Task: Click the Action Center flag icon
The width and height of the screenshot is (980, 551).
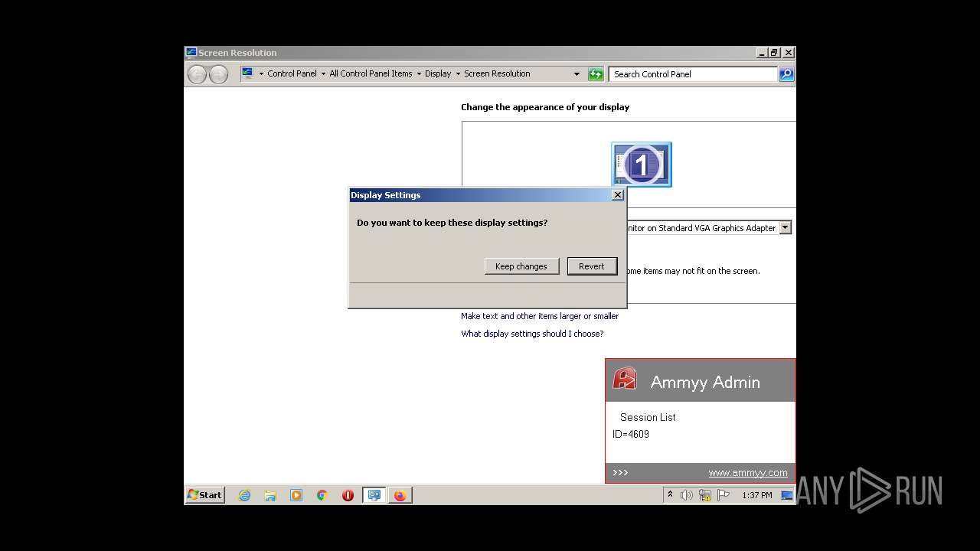Action: pos(723,495)
